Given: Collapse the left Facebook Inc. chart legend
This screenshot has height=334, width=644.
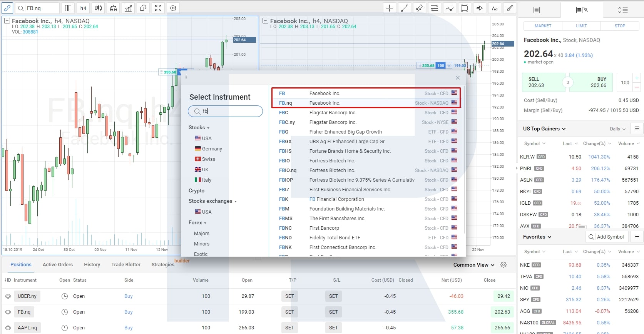Looking at the screenshot, I should pos(7,21).
